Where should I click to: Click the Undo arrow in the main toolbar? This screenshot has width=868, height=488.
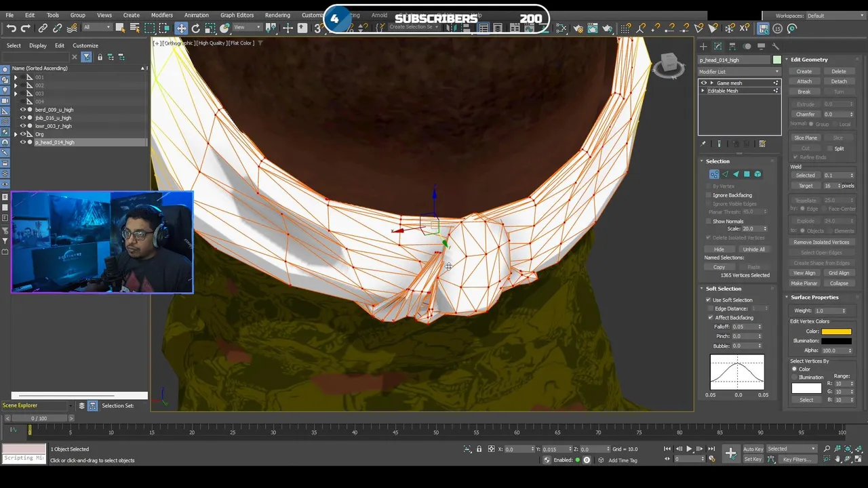[11, 28]
